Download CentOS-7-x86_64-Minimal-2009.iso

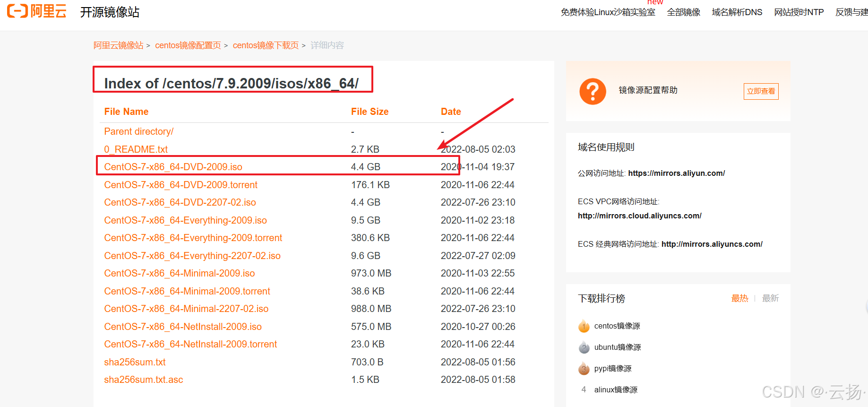tap(180, 273)
